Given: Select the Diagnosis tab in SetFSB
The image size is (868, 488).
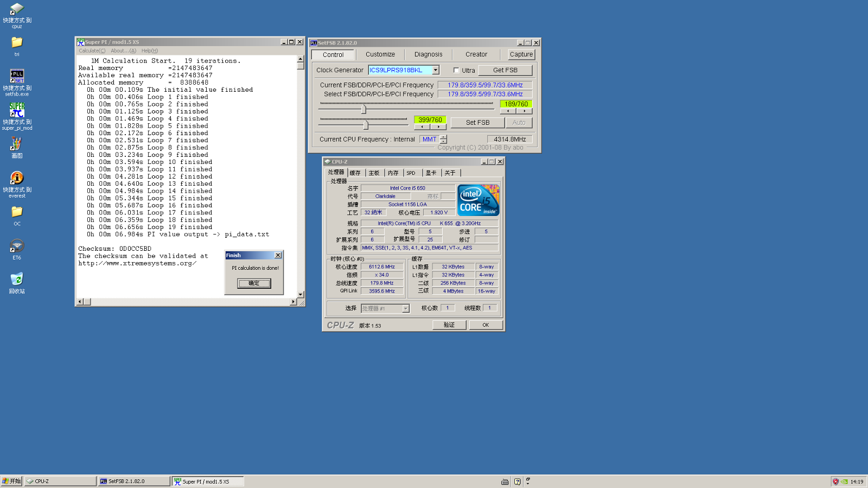Looking at the screenshot, I should [429, 54].
